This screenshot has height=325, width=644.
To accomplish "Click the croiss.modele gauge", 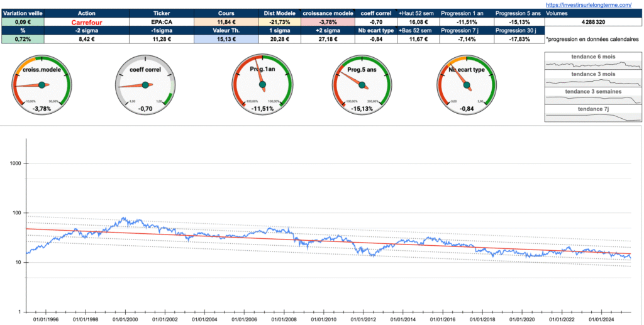I will [42, 85].
